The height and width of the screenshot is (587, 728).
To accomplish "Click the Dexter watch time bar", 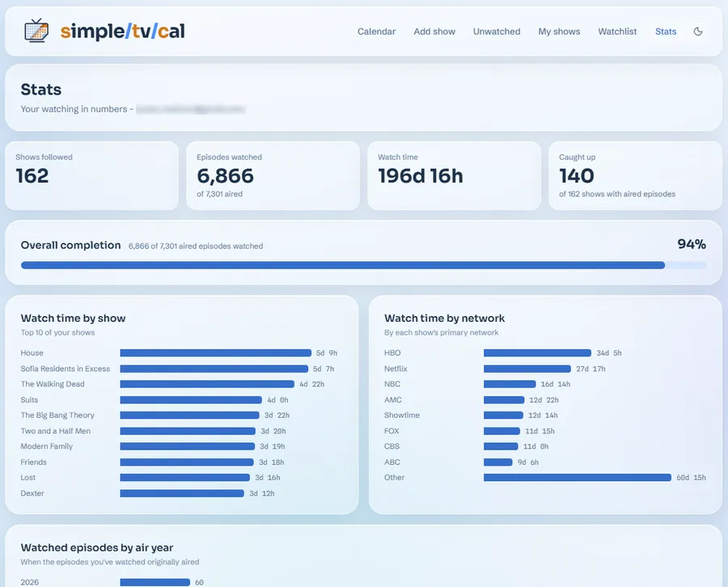I will point(181,493).
